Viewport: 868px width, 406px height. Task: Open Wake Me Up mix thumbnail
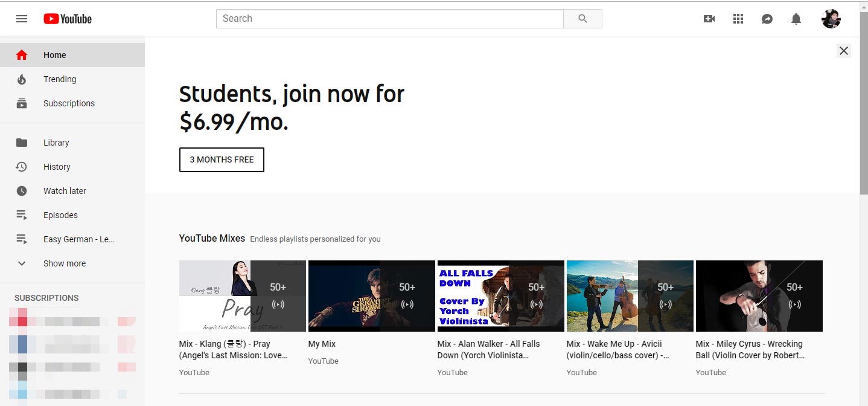pos(630,296)
